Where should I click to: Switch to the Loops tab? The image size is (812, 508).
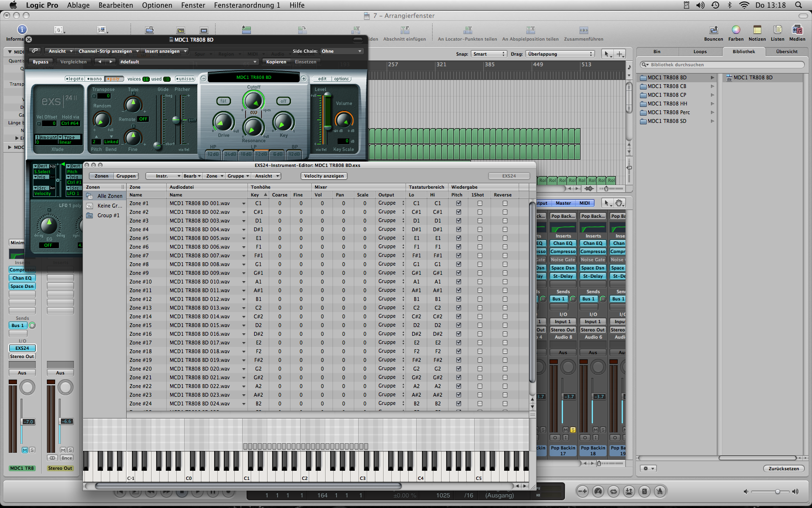pos(700,51)
